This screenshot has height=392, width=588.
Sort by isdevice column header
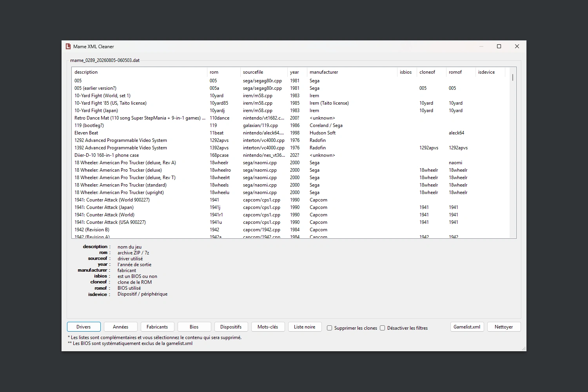tap(490, 72)
